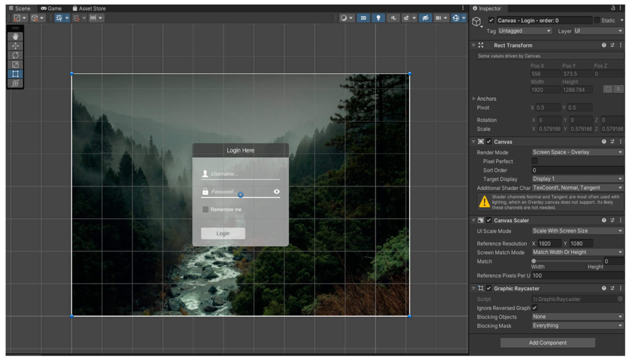This screenshot has height=364, width=630.
Task: Click the Add Component button
Action: (x=547, y=343)
